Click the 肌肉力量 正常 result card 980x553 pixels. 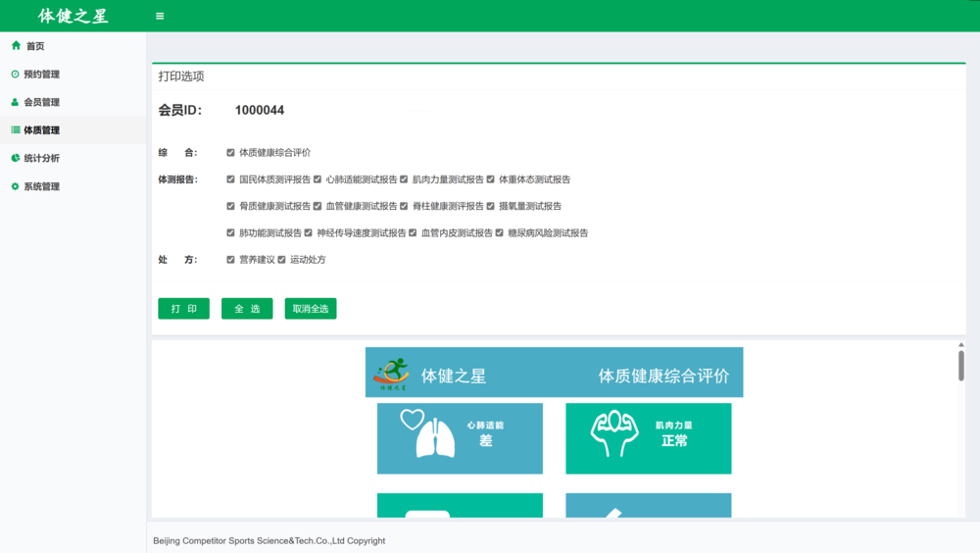click(x=648, y=438)
